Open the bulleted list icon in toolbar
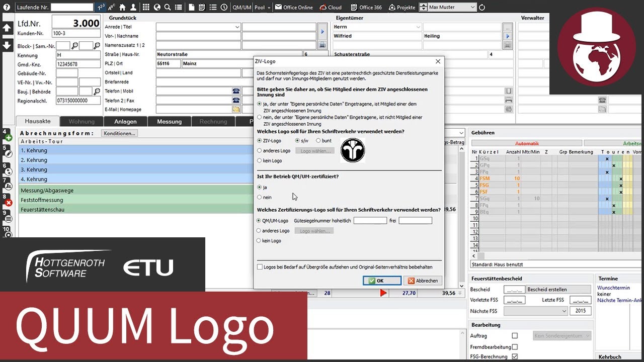Viewport: 644px width, 362px height. (x=212, y=7)
